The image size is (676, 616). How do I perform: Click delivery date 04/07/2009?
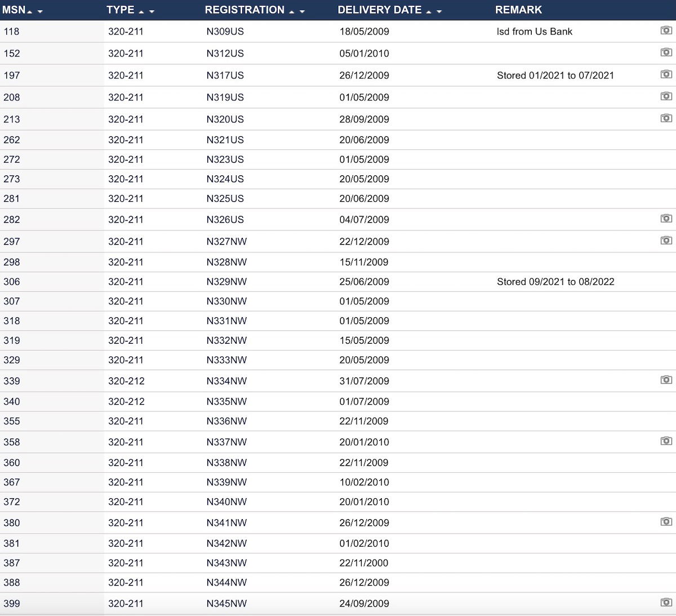(364, 220)
